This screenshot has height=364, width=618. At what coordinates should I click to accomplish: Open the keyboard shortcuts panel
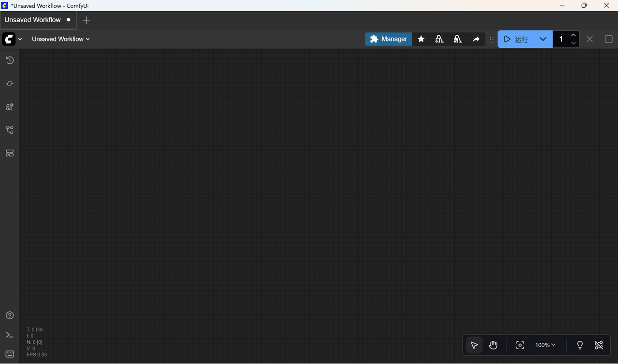(x=9, y=354)
